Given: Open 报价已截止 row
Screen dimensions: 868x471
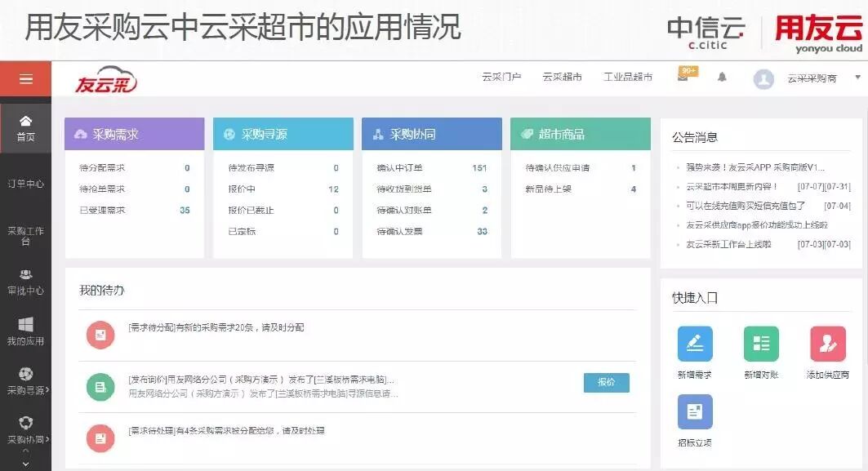Looking at the screenshot, I should coord(283,211).
